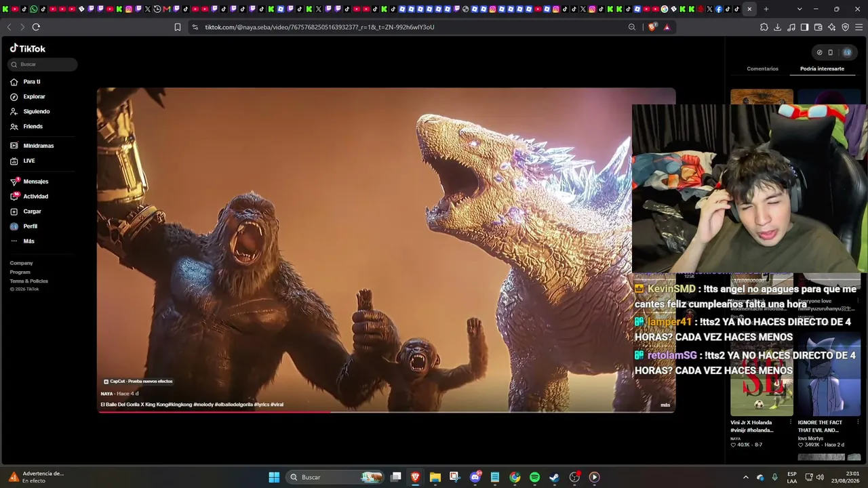Open the Brave Rewards triangle icon
Image resolution: width=868 pixels, height=488 pixels.
[667, 27]
